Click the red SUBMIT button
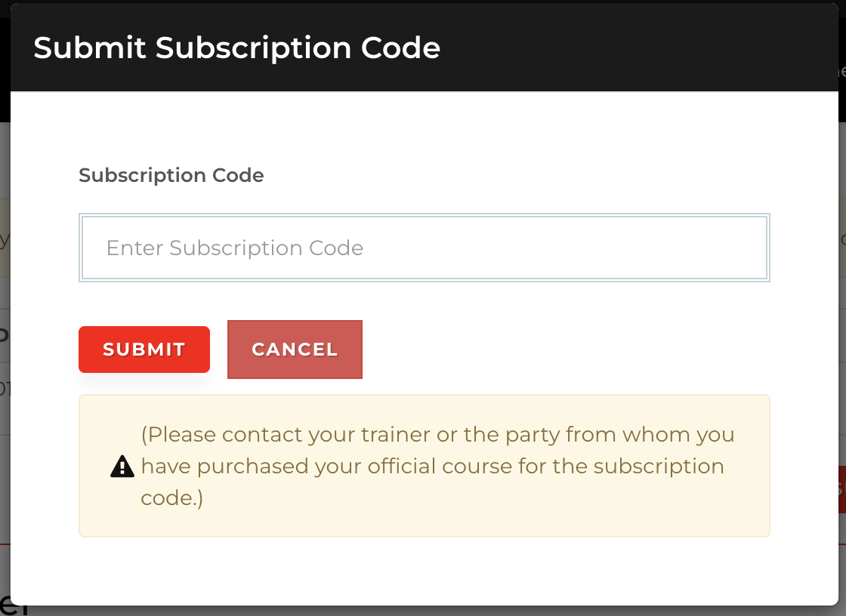 144,350
